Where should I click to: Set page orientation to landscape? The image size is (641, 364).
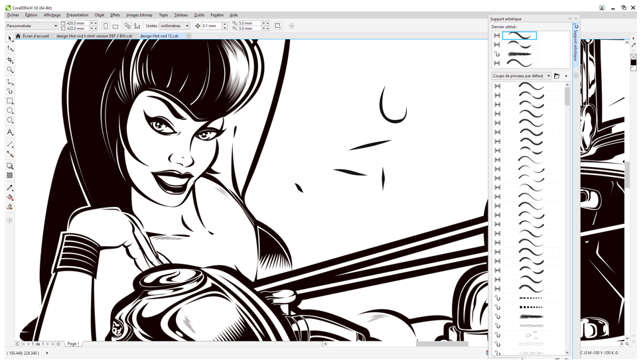[115, 26]
